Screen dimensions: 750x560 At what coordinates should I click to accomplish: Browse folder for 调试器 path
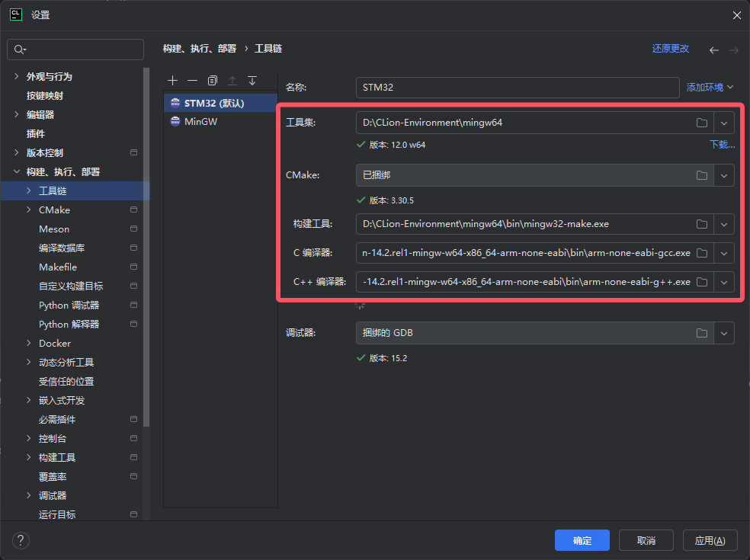point(702,333)
